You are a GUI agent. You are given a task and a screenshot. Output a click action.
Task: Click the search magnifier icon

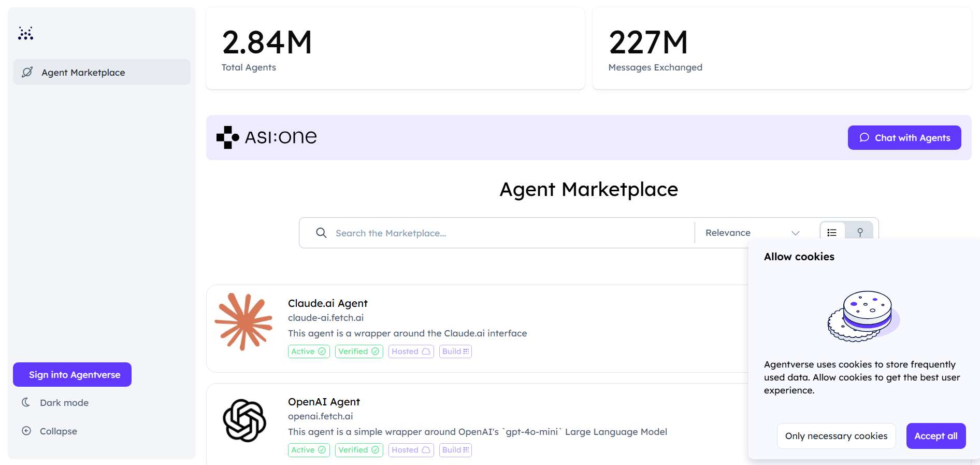coord(321,233)
